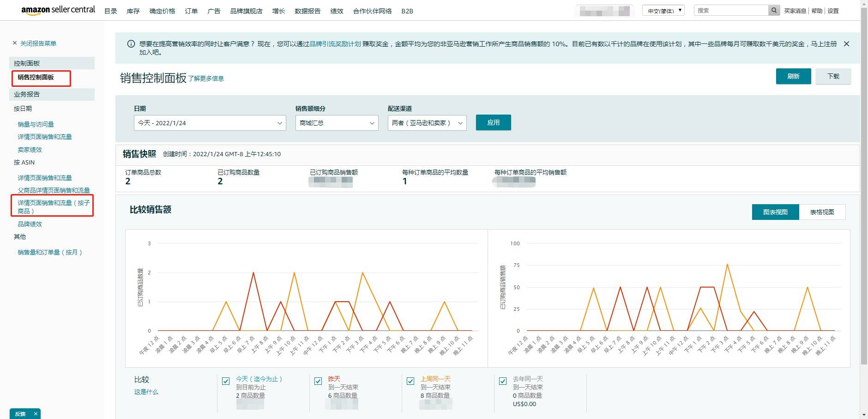Open the B2B menu

[x=407, y=11]
